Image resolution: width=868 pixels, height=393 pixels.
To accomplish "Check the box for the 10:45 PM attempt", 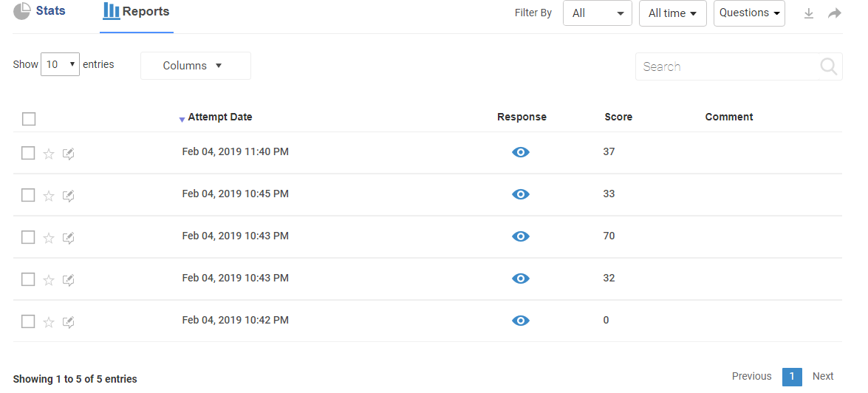I will pos(28,195).
